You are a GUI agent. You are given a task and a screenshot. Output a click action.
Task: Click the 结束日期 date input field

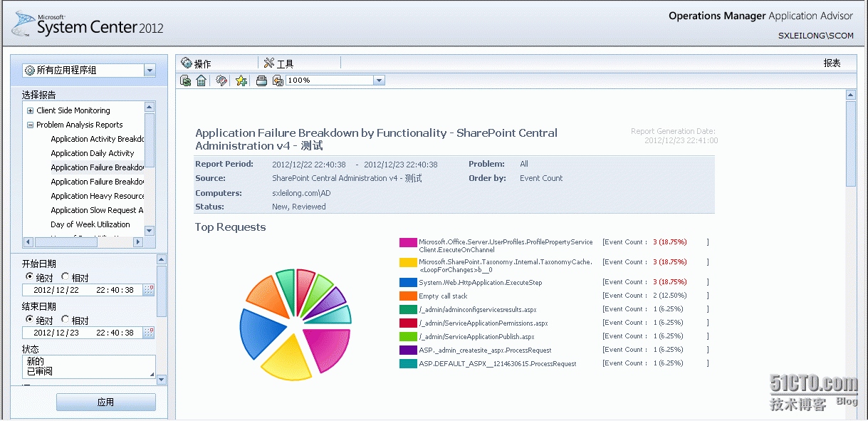[x=82, y=333]
